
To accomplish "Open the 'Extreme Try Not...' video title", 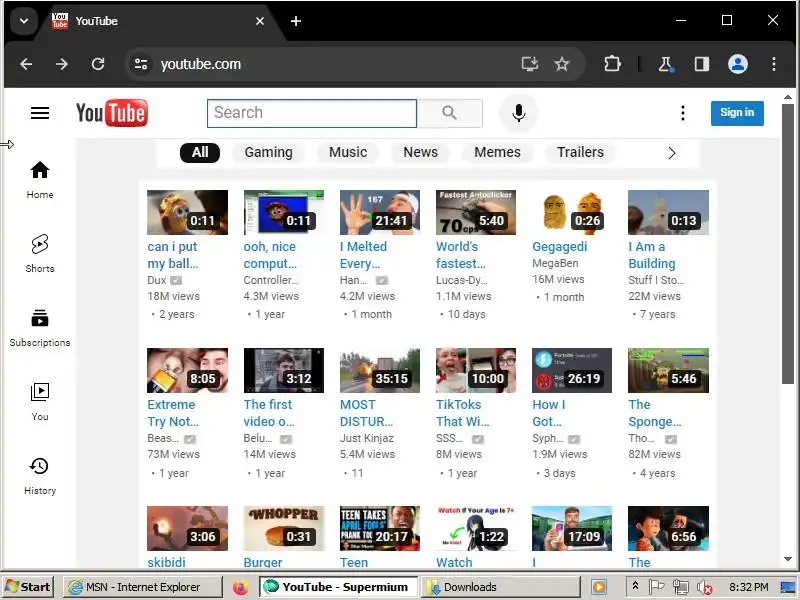I will click(x=173, y=413).
